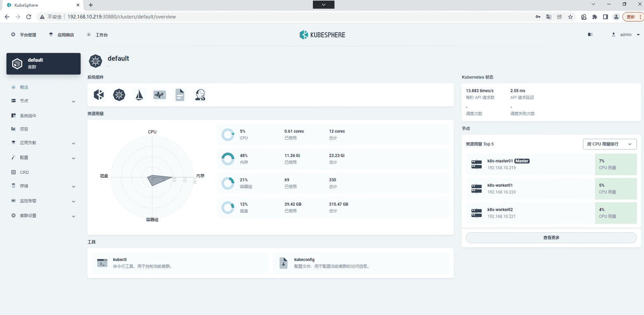Reload the page with browser refresh icon
This screenshot has width=644, height=315.
pos(29,17)
